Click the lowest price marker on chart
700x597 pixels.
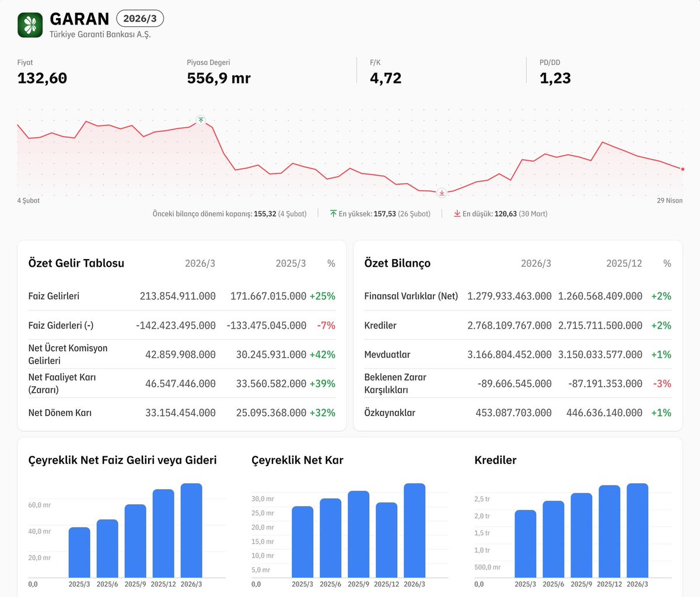(x=442, y=193)
